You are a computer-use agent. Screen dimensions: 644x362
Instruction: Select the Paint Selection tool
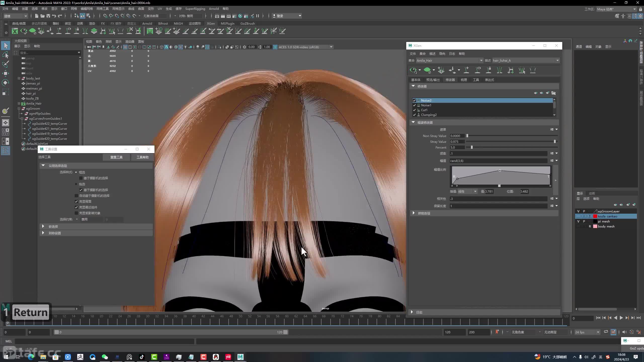pyautogui.click(x=6, y=64)
